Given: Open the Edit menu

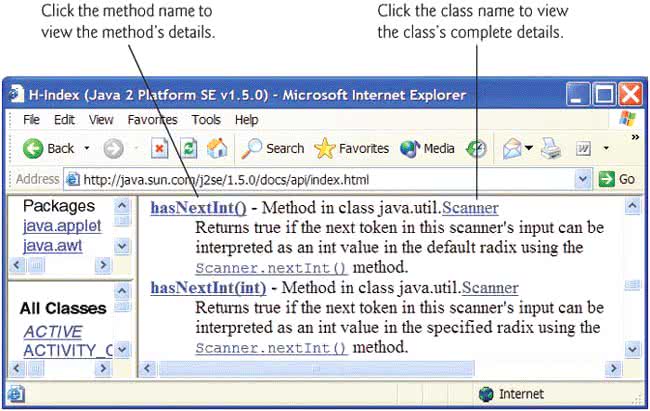Looking at the screenshot, I should point(64,120).
